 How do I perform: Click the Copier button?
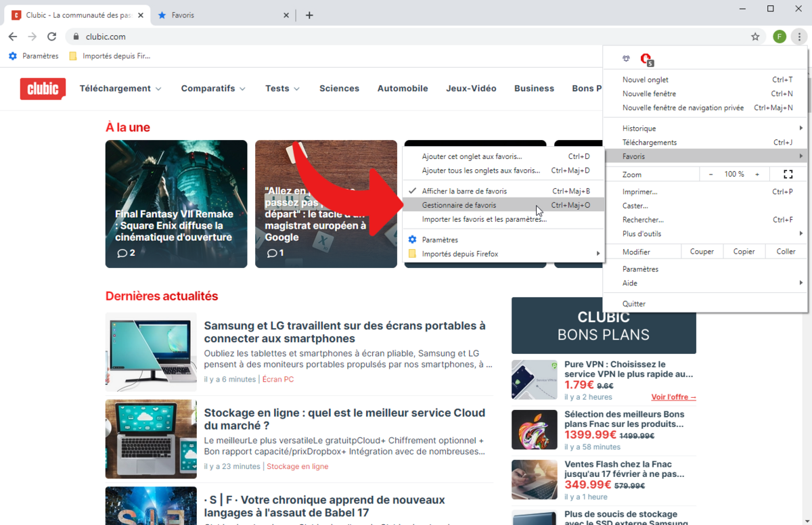(744, 252)
